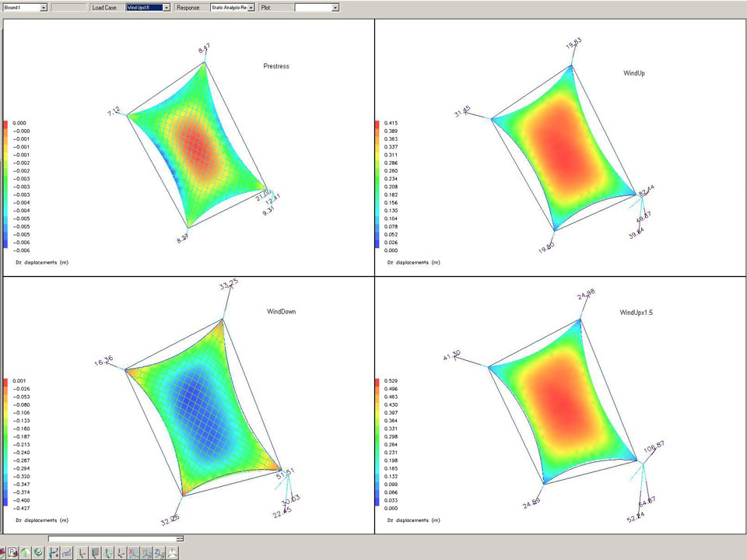Screen dimensions: 747x560
Task: Open the Response dropdown showing Static Analysis
Action: [x=251, y=7]
